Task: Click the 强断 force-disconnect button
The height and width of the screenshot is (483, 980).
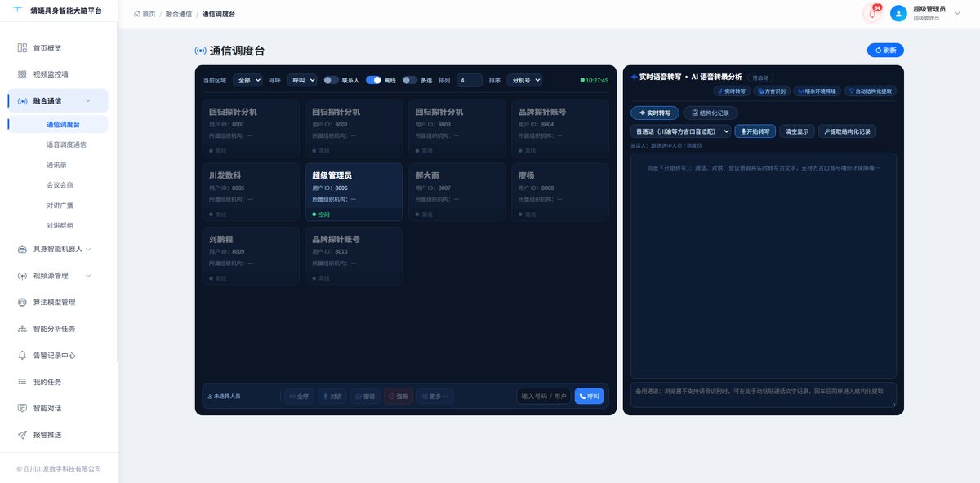Action: coord(399,396)
